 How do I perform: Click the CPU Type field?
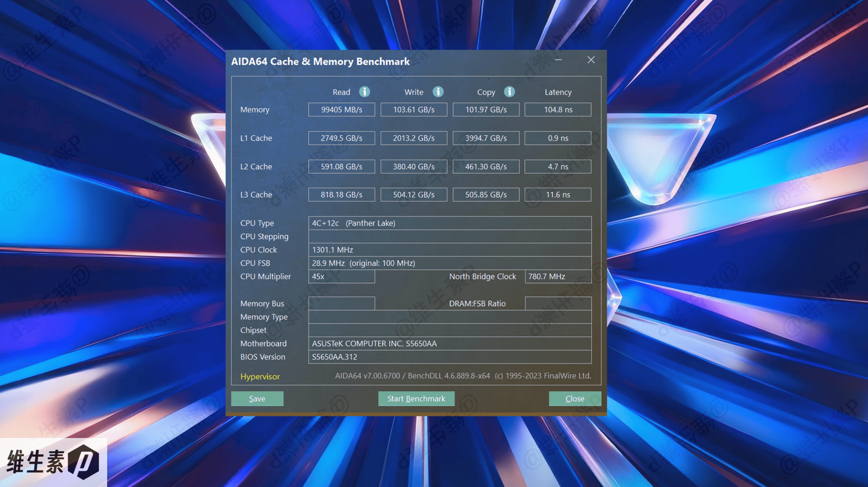(449, 223)
